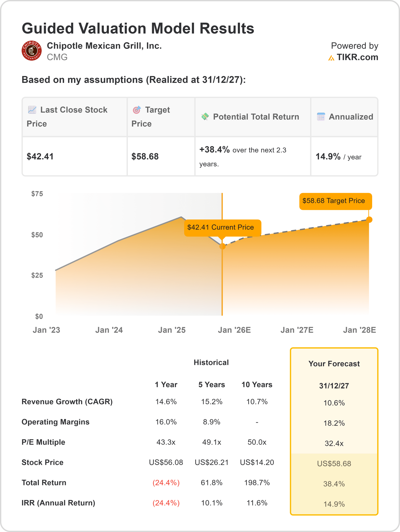Select the 5 Years historical column header
This screenshot has width=400, height=532.
point(212,385)
